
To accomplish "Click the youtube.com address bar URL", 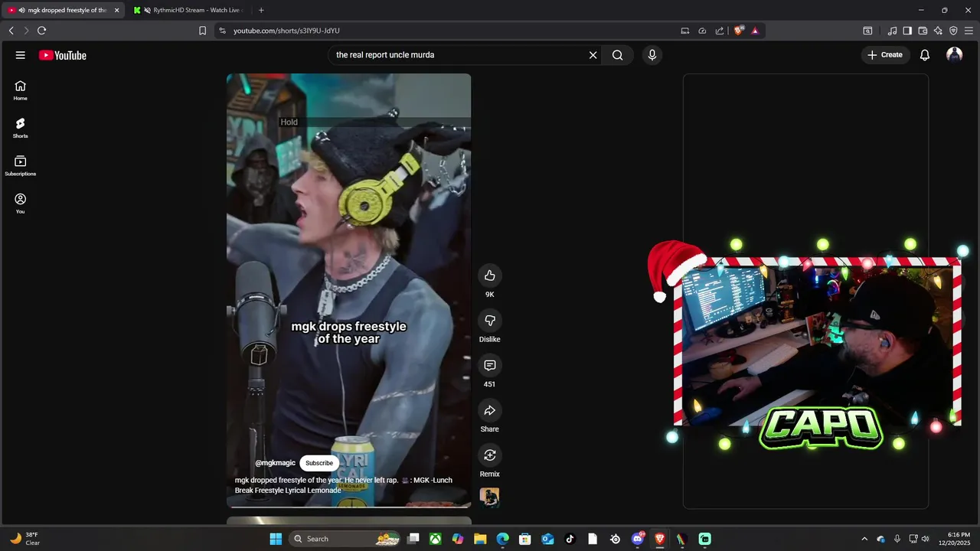I will click(x=286, y=31).
